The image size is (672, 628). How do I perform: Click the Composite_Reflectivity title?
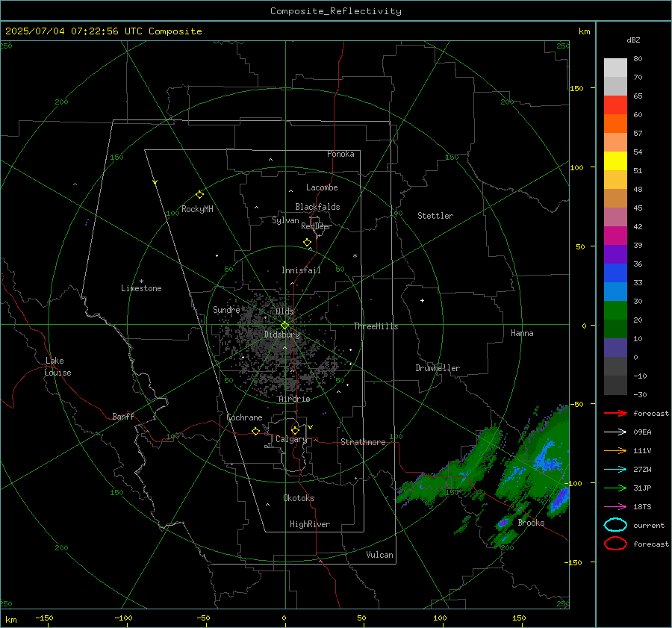tap(336, 11)
